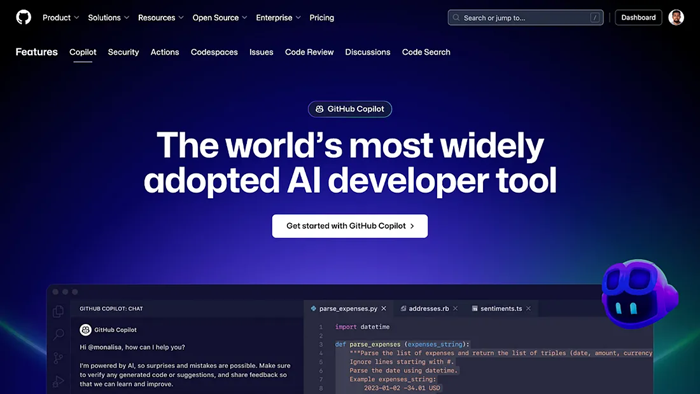The image size is (700, 394).
Task: Open the Open Source dropdown
Action: point(220,17)
